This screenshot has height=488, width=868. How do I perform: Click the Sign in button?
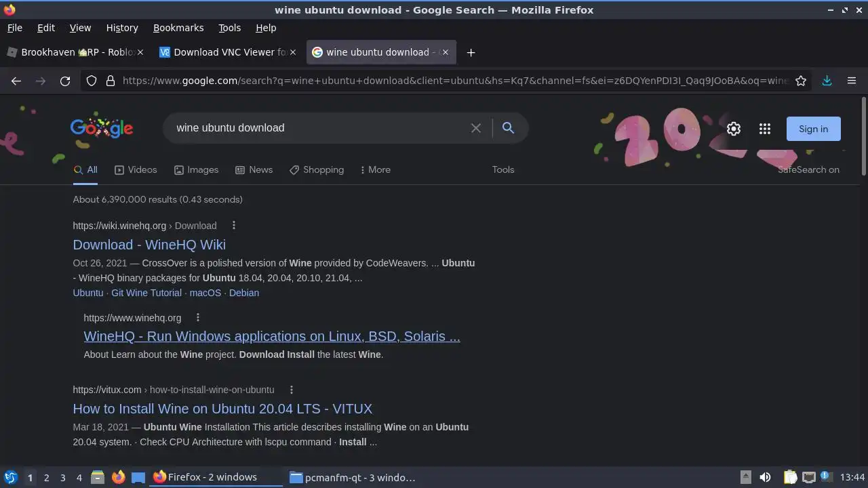(813, 129)
